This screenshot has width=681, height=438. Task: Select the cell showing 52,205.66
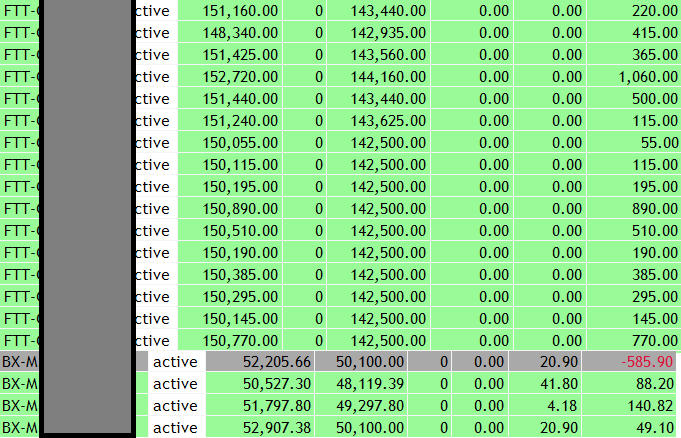(260, 362)
